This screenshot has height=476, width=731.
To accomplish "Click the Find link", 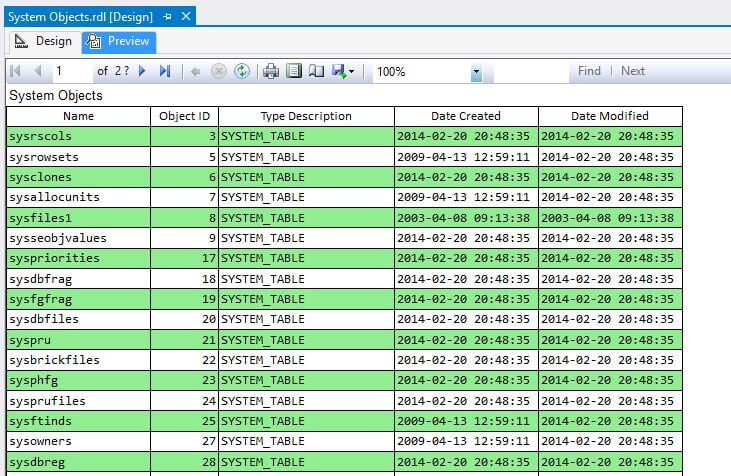I will [589, 71].
